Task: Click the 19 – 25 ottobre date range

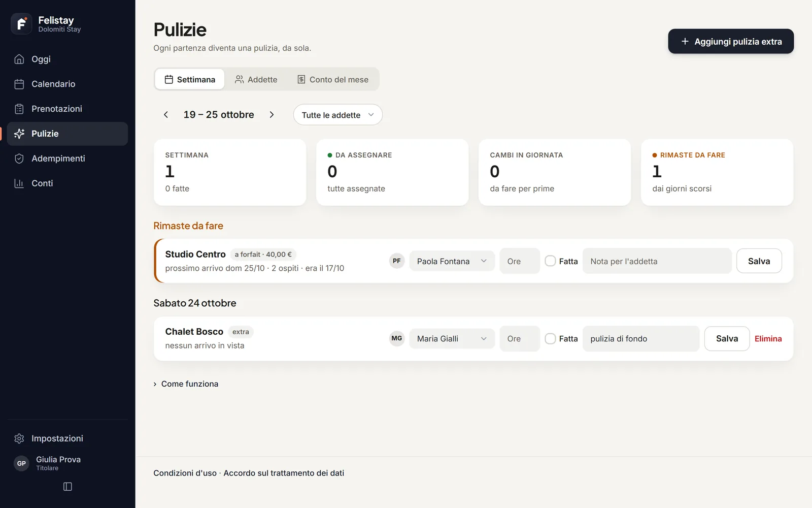Action: (219, 115)
